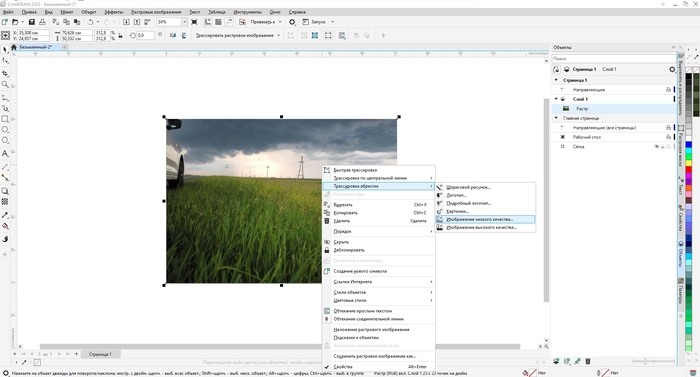The image size is (700, 377).
Task: Click the Objects search field
Action: [614, 59]
